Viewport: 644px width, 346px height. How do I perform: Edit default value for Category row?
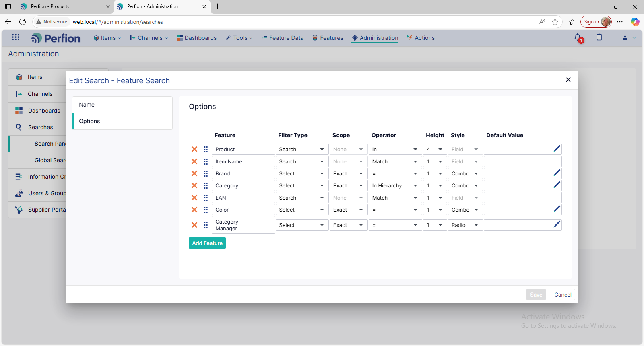coord(557,185)
